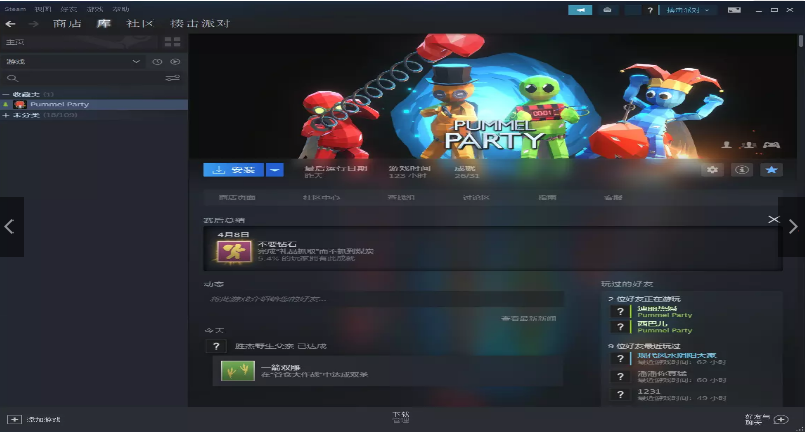Click the achievements count 26/31
Image resolution: width=805 pixels, height=432 pixels.
point(466,176)
